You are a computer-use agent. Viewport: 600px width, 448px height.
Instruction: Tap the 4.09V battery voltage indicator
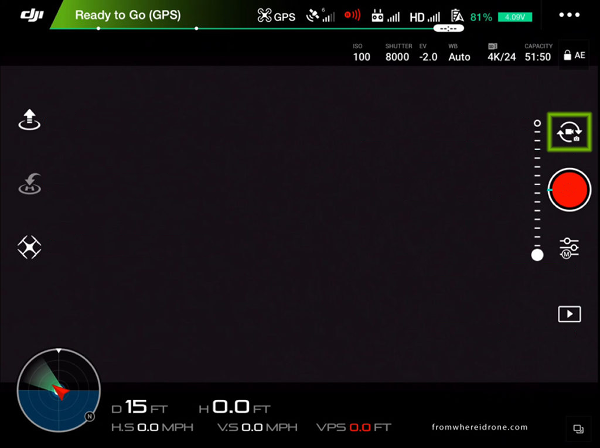[x=515, y=17]
